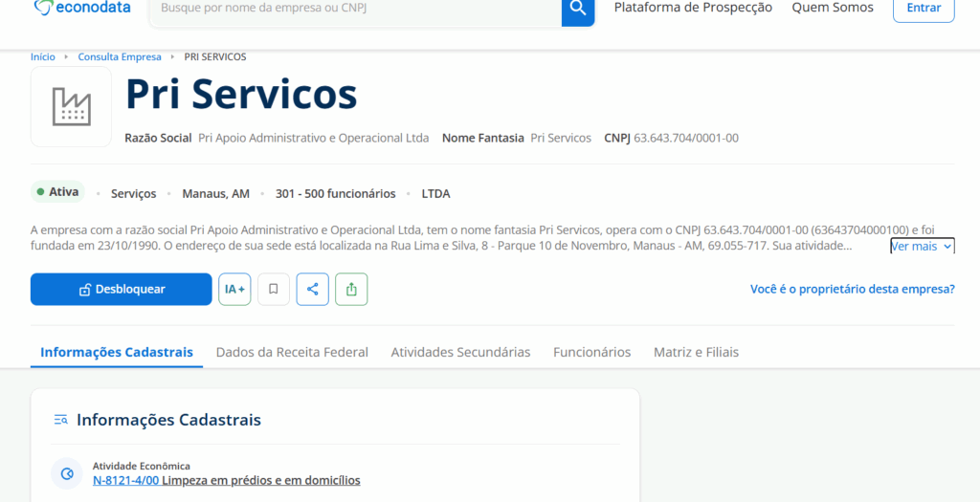
Task: Bookmark this company with the save icon
Action: (x=274, y=289)
